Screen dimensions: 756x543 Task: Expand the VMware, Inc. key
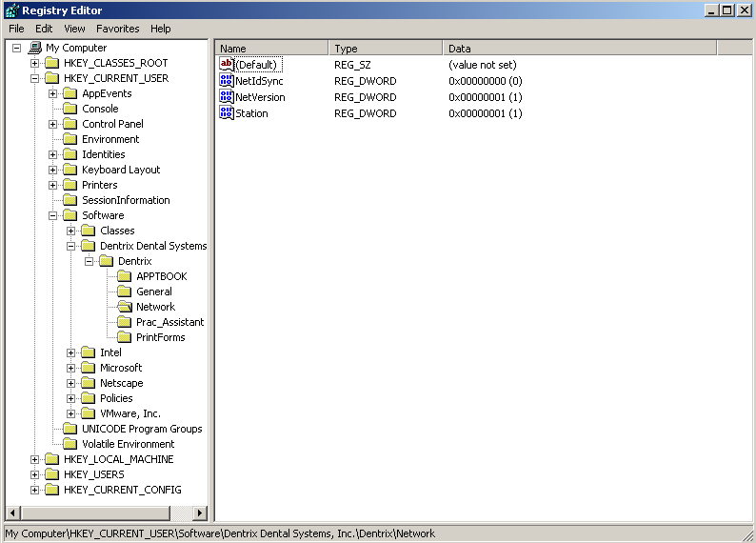point(70,413)
